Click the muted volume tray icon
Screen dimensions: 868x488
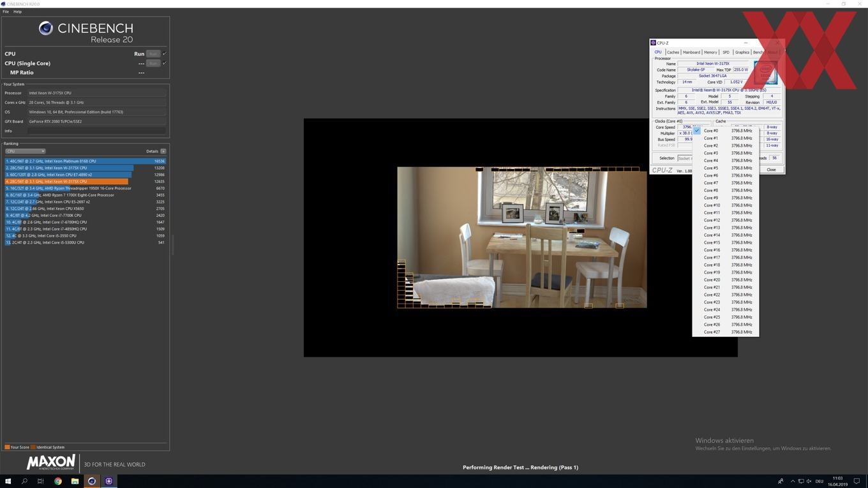(x=809, y=481)
